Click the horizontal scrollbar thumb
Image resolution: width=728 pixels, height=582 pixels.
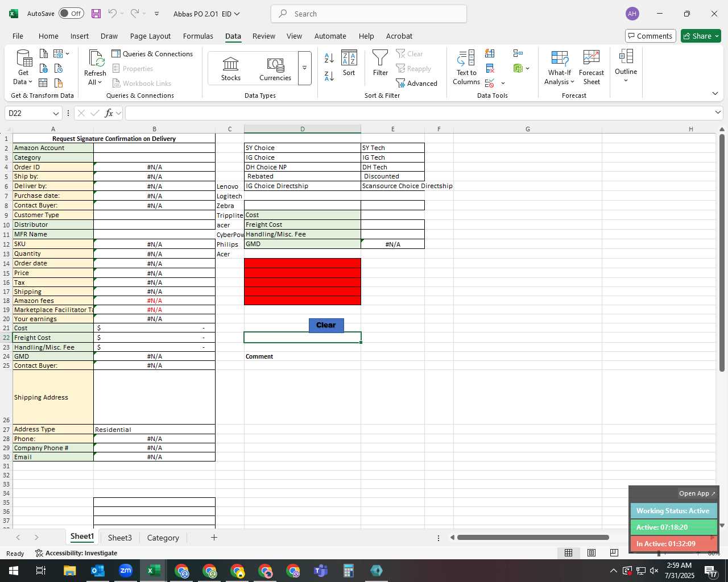(x=533, y=537)
